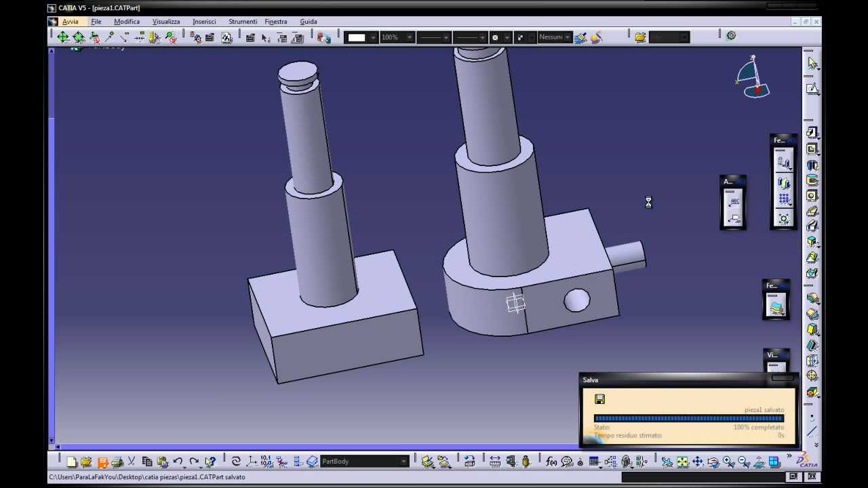Viewport: 868px width, 488px height.
Task: Click the Hole tool icon
Action: click(812, 196)
